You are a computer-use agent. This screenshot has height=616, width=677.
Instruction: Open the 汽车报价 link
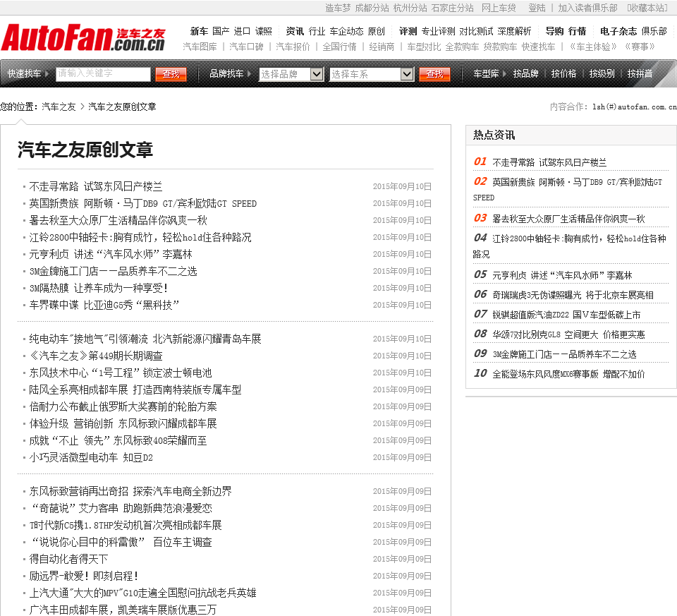293,47
